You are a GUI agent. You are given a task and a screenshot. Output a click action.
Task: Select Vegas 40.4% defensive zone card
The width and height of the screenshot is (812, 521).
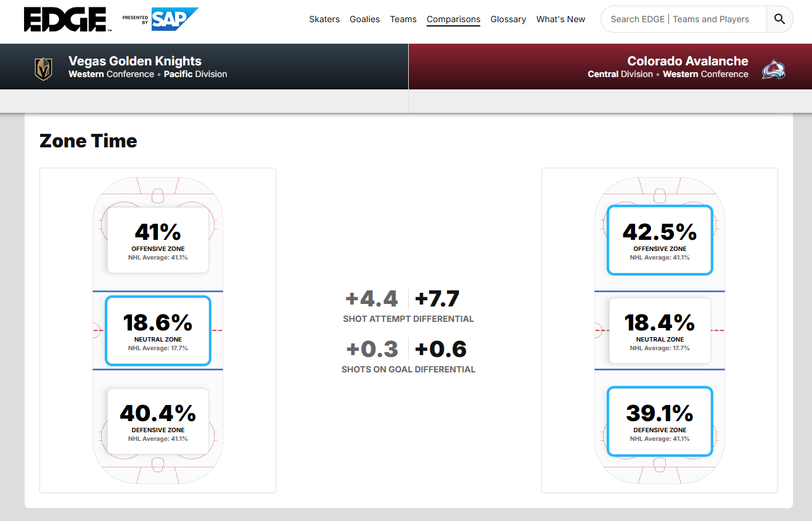click(x=158, y=421)
